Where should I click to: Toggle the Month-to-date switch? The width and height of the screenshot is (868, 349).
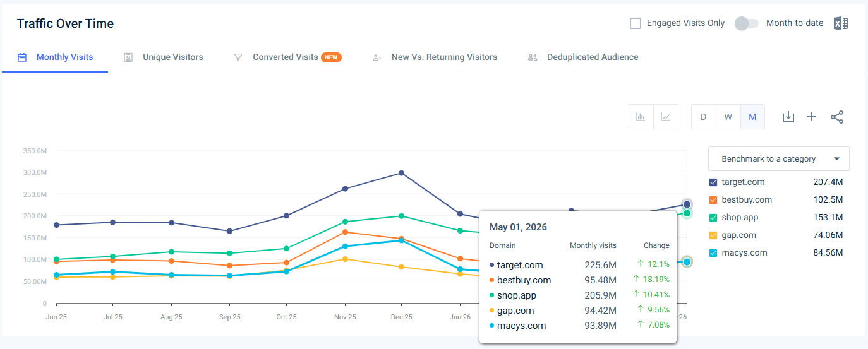pyautogui.click(x=747, y=23)
